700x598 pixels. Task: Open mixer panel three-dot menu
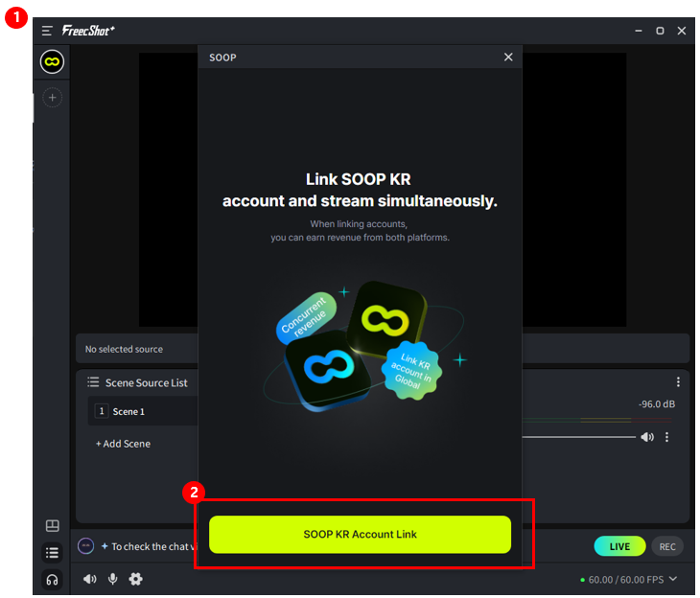(x=678, y=381)
